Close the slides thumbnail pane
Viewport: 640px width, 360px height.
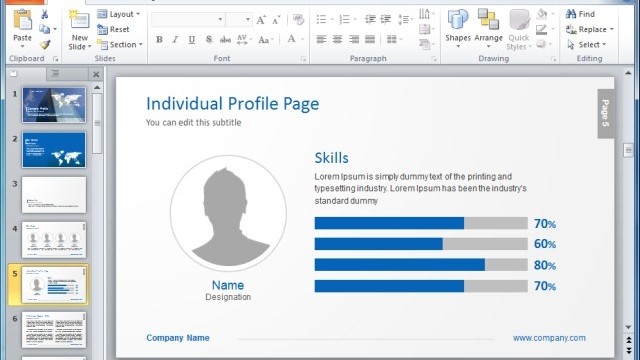(x=96, y=74)
